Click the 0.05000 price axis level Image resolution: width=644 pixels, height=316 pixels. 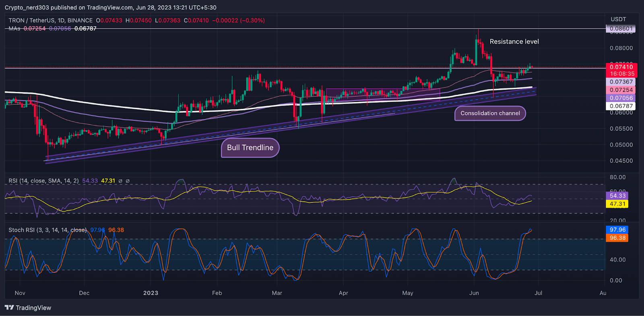621,145
